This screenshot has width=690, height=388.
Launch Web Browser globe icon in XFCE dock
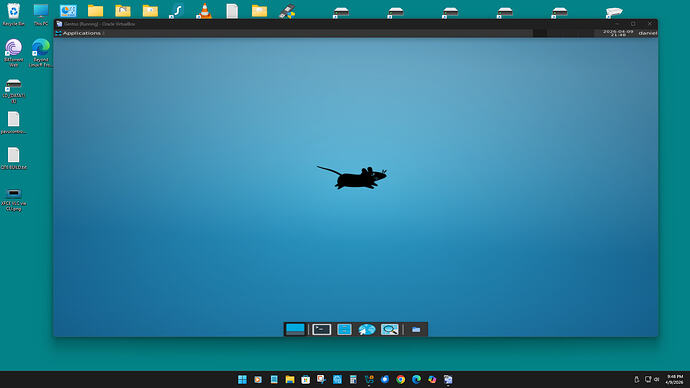tap(367, 329)
